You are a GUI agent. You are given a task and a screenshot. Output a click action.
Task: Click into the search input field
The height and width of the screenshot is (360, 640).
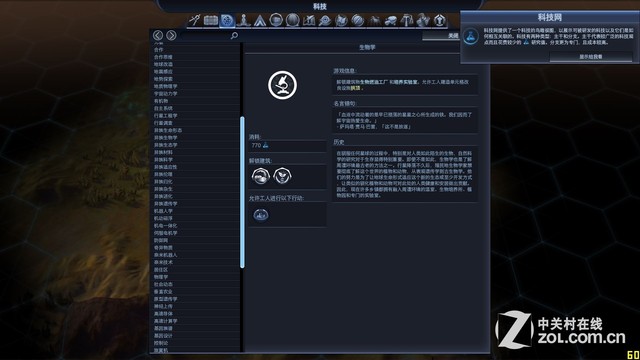coord(204,36)
